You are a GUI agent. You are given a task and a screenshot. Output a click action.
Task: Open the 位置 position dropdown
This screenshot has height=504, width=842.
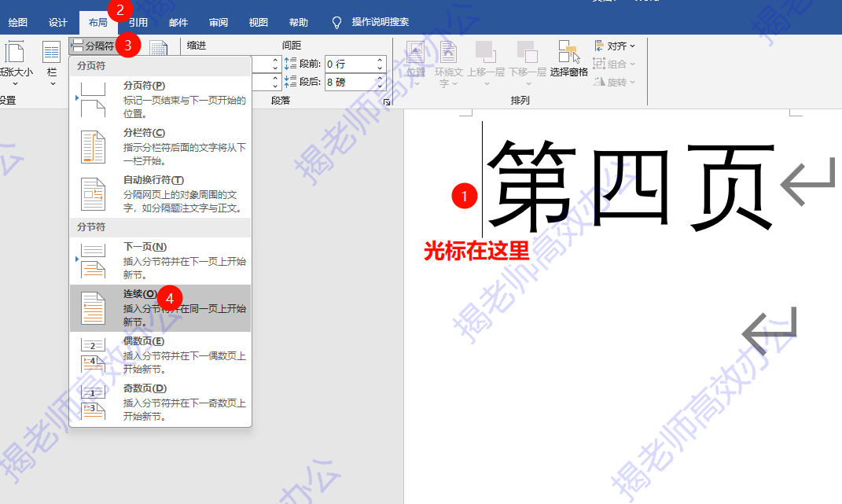[x=416, y=64]
